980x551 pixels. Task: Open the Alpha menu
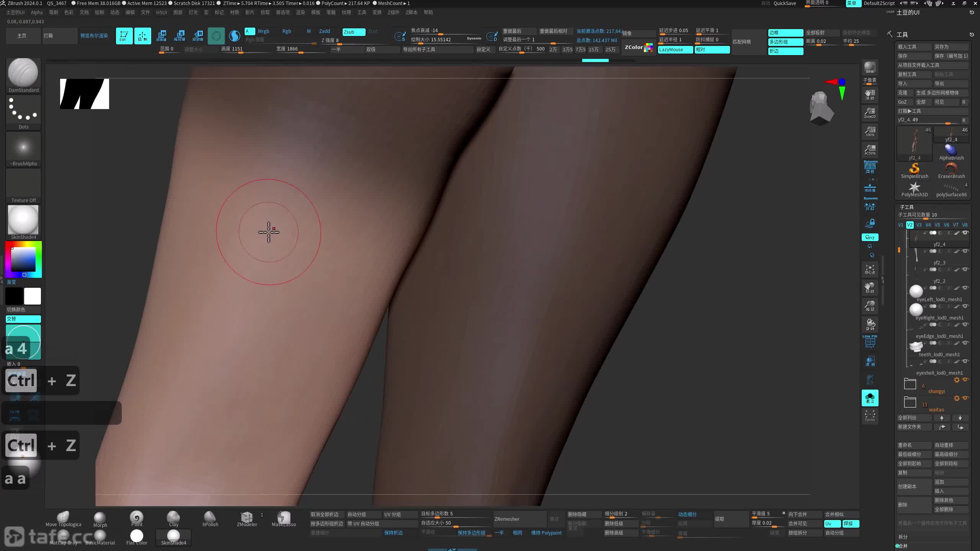pyautogui.click(x=37, y=12)
